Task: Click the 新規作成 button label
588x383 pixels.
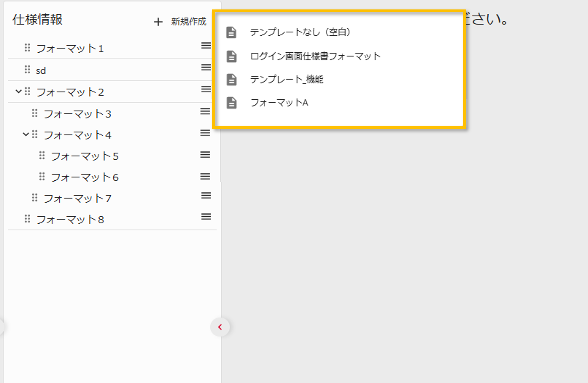Action: (188, 21)
